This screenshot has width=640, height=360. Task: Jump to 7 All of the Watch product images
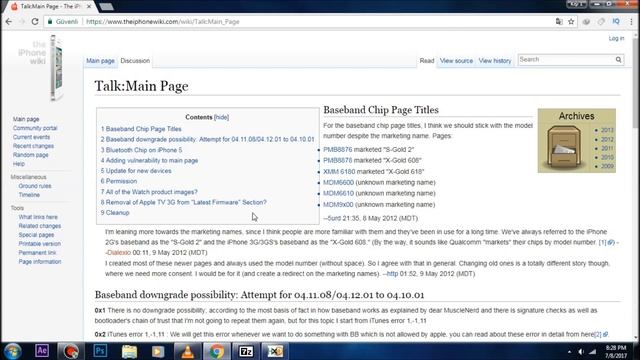(149, 192)
